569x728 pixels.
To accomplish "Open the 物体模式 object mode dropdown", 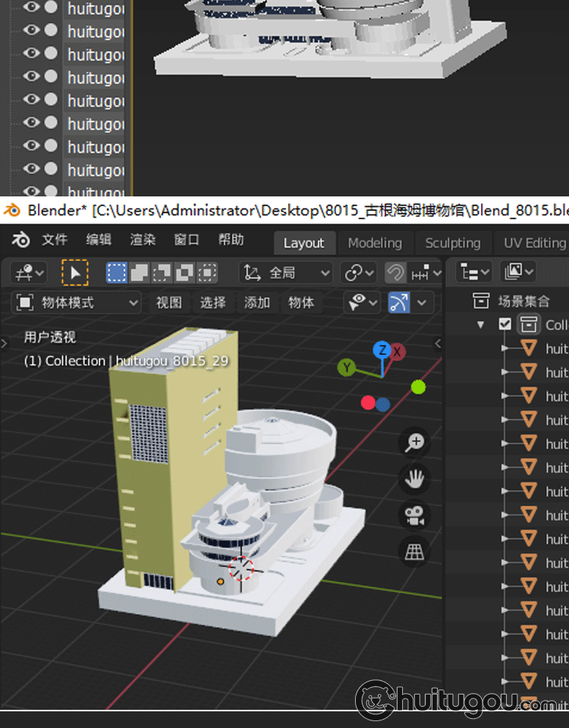I will tap(77, 303).
